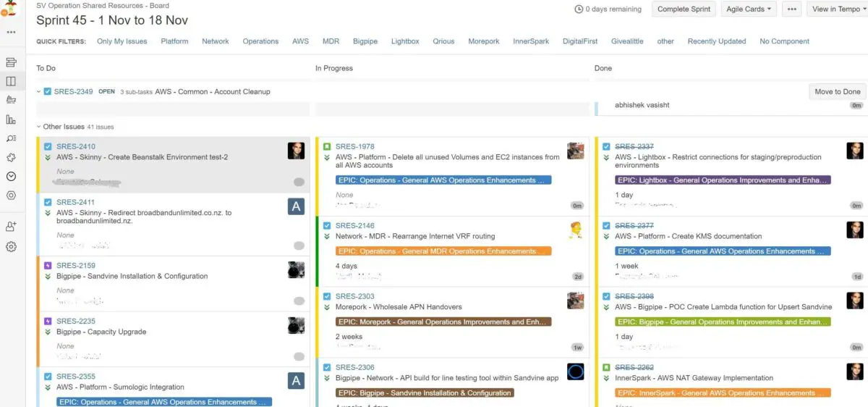The width and height of the screenshot is (868, 407).
Task: Open the Tempo clock icon in sidebar
Action: click(11, 176)
